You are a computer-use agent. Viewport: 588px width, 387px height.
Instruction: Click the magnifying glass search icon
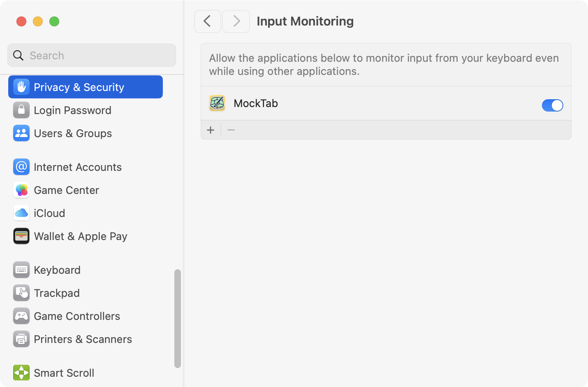tap(18, 55)
